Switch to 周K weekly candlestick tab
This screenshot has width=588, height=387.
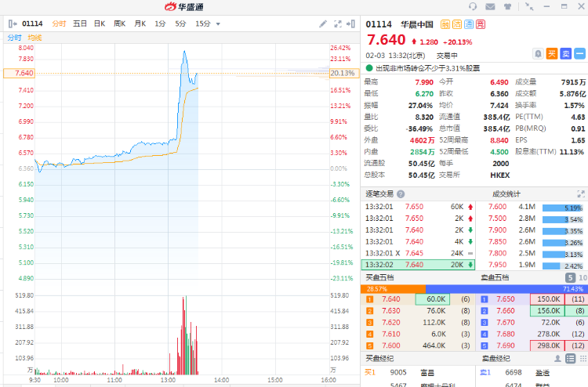[x=119, y=24]
